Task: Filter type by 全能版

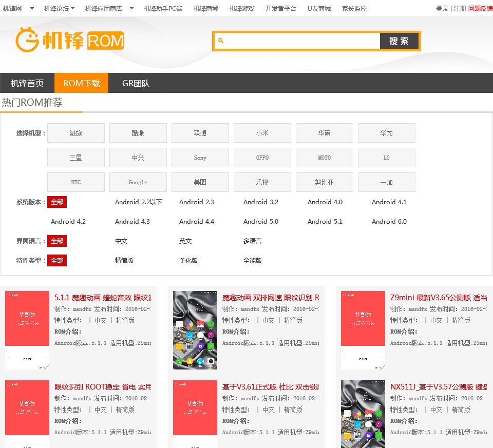Action: pos(253,261)
